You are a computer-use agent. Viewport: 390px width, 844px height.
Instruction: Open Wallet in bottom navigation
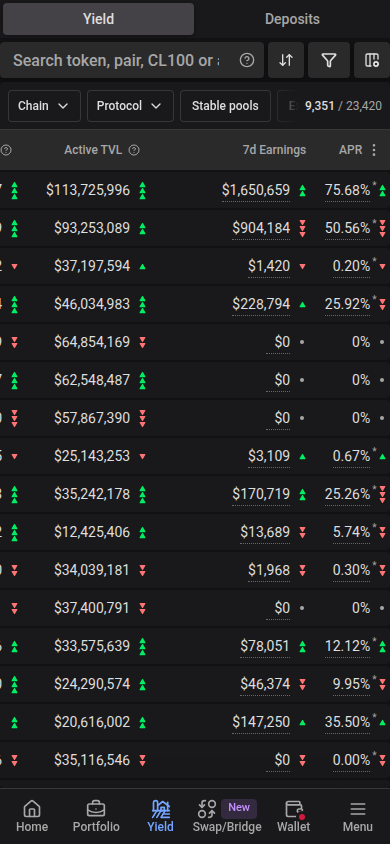(294, 816)
